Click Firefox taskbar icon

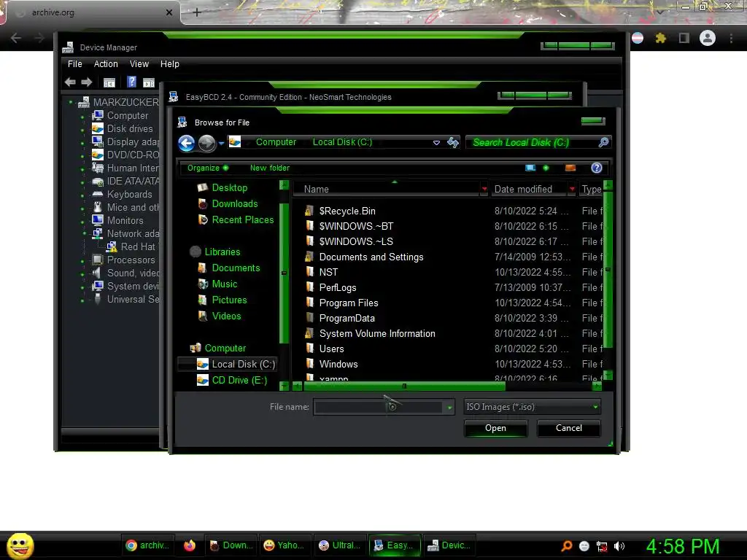190,545
